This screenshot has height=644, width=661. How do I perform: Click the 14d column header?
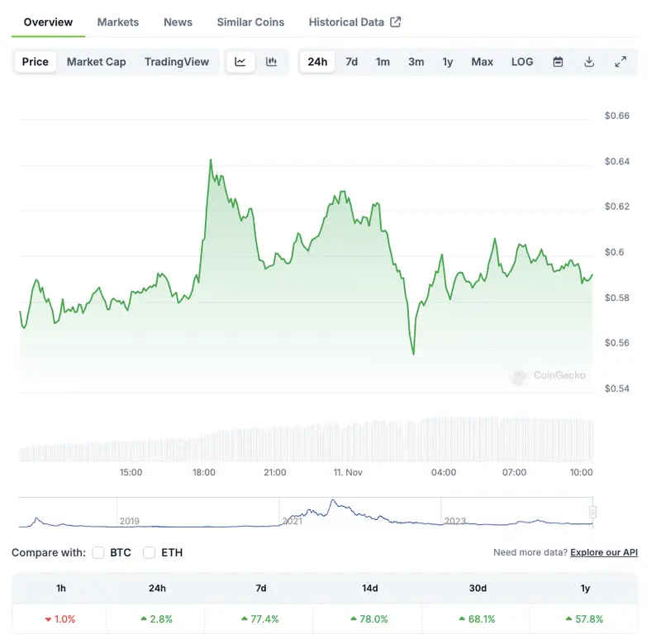click(x=369, y=588)
